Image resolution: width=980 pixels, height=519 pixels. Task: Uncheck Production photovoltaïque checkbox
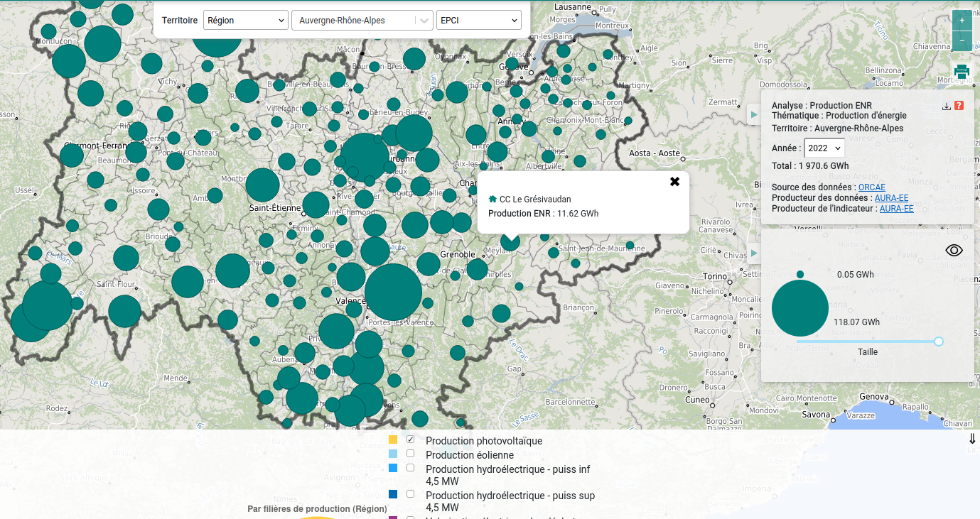(410, 439)
